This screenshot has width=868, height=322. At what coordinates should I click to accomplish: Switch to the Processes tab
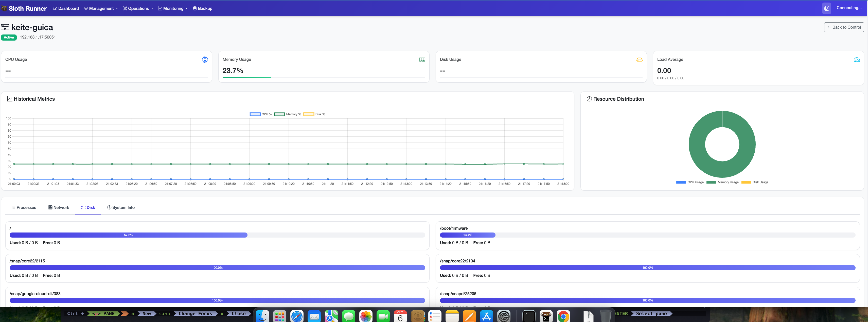tap(24, 207)
